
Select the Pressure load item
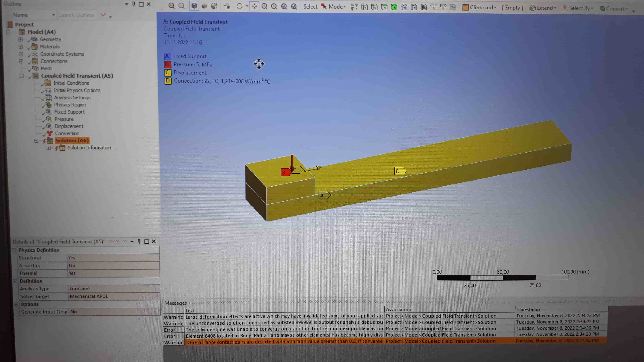point(64,119)
